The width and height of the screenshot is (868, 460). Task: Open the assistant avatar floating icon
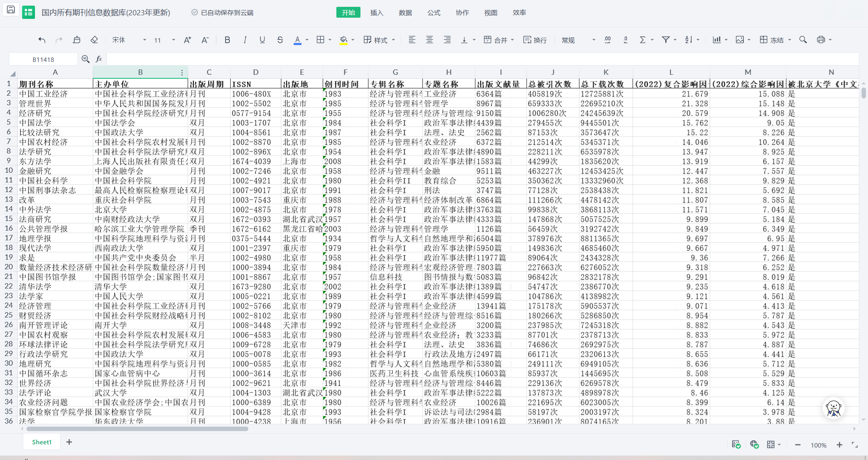pos(833,409)
